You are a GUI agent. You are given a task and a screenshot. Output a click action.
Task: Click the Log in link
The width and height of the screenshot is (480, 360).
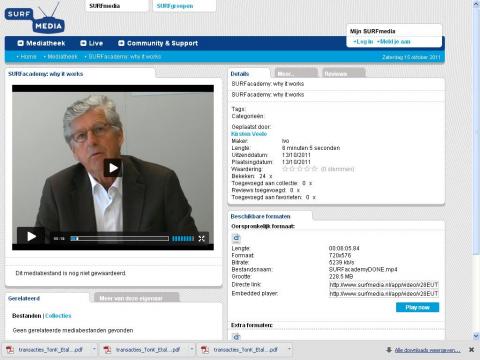(x=363, y=42)
